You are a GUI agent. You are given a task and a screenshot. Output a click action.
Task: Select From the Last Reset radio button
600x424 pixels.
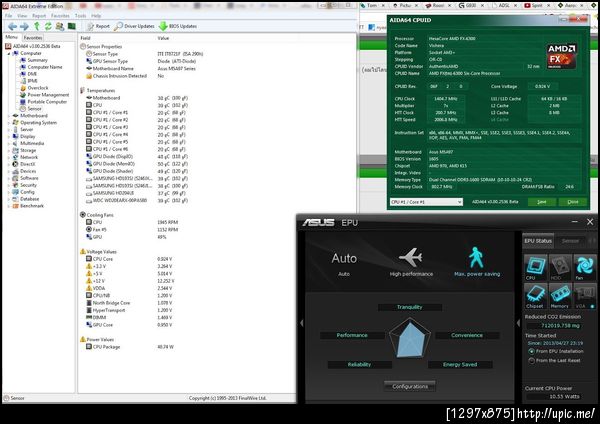click(532, 360)
